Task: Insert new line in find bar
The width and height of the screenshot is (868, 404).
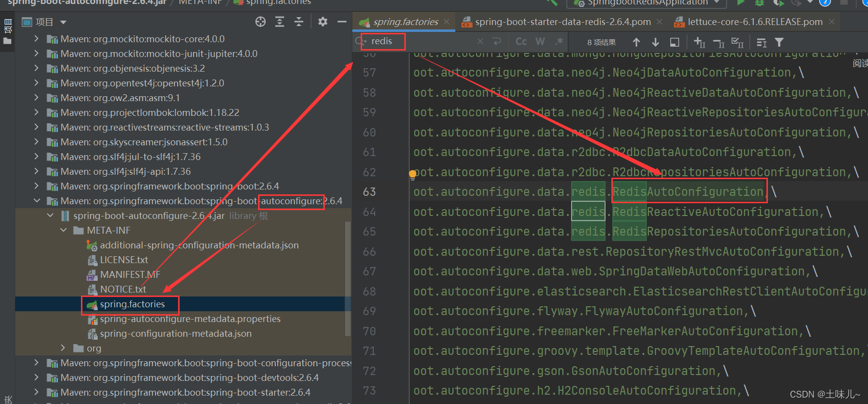Action: 497,42
